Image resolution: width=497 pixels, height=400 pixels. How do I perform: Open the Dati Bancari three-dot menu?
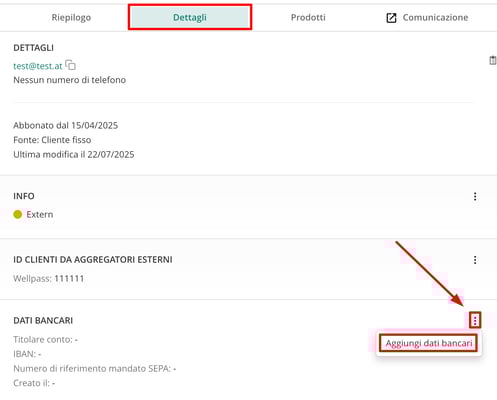coord(475,321)
